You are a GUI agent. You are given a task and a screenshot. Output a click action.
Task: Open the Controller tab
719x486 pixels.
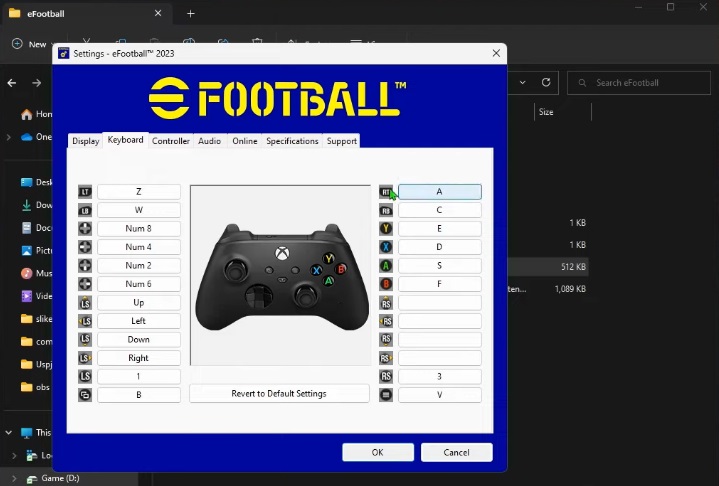click(171, 141)
